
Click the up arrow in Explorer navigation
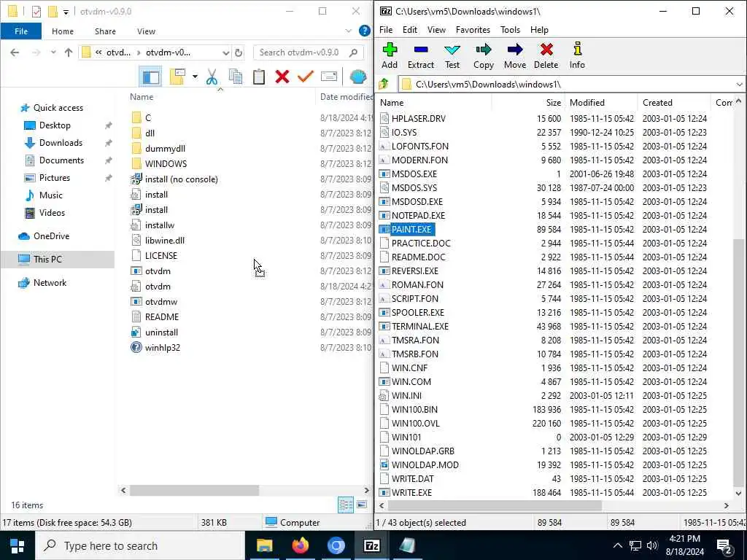click(69, 52)
